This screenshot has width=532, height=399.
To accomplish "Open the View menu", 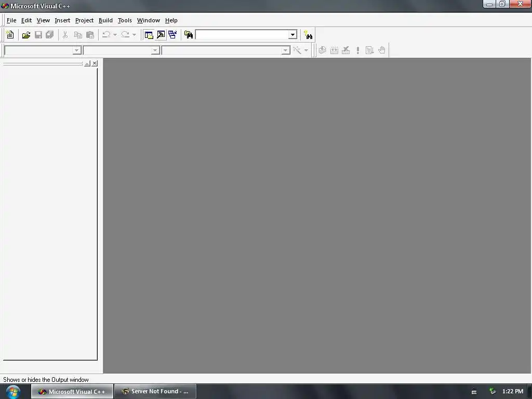I will point(43,20).
